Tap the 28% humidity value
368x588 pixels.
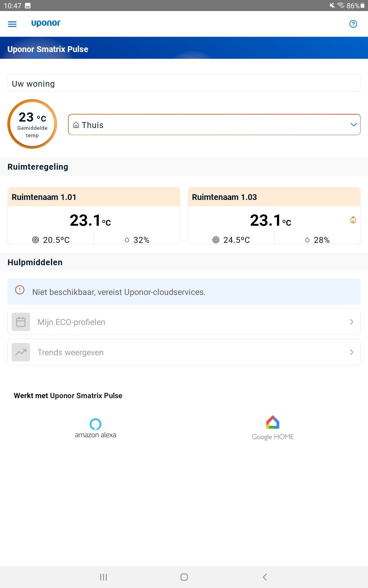[x=322, y=240]
